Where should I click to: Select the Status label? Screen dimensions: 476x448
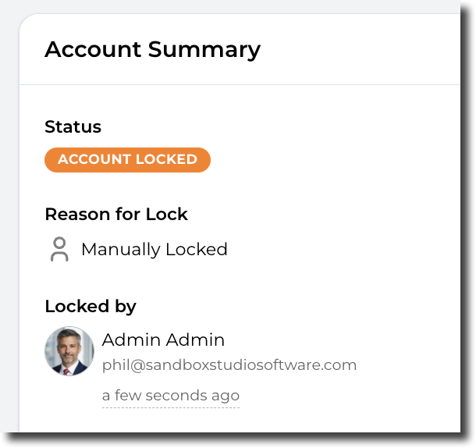(x=73, y=127)
